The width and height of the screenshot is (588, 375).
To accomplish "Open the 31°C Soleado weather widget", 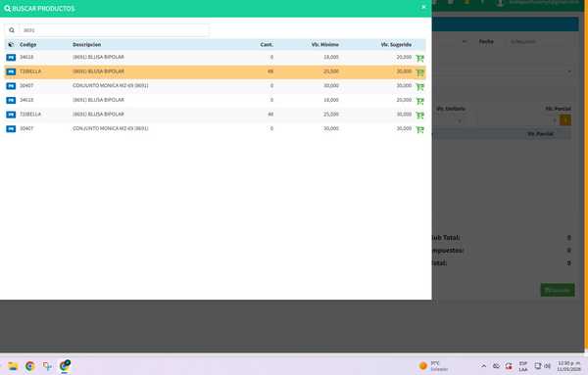I will [x=433, y=366].
